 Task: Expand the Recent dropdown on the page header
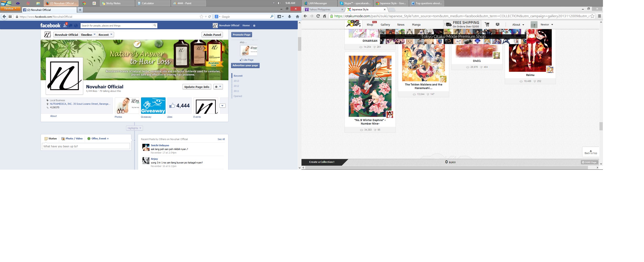pos(105,34)
